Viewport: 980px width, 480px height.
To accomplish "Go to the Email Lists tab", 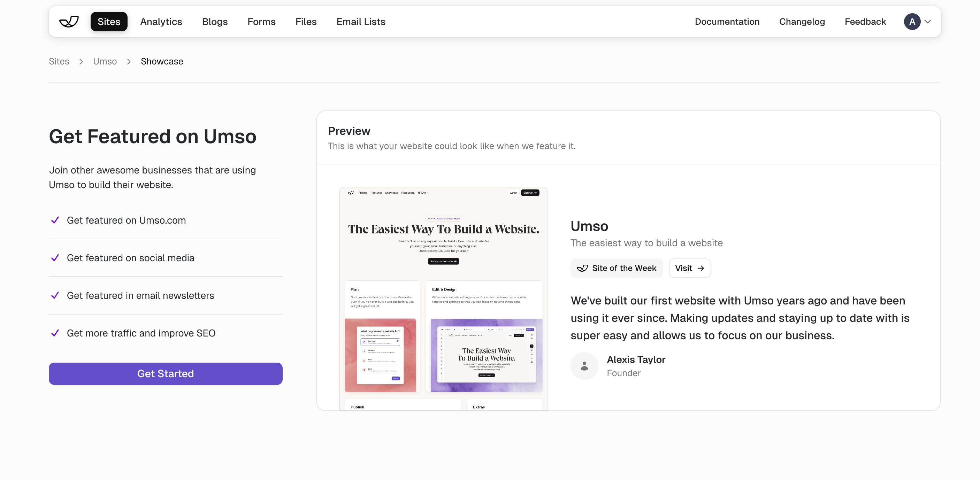I will tap(361, 22).
